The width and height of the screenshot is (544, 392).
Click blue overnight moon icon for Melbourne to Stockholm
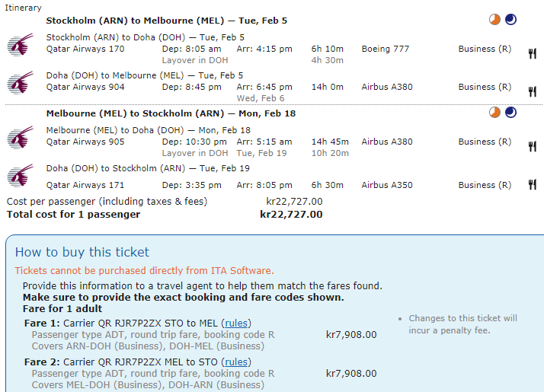coord(510,113)
